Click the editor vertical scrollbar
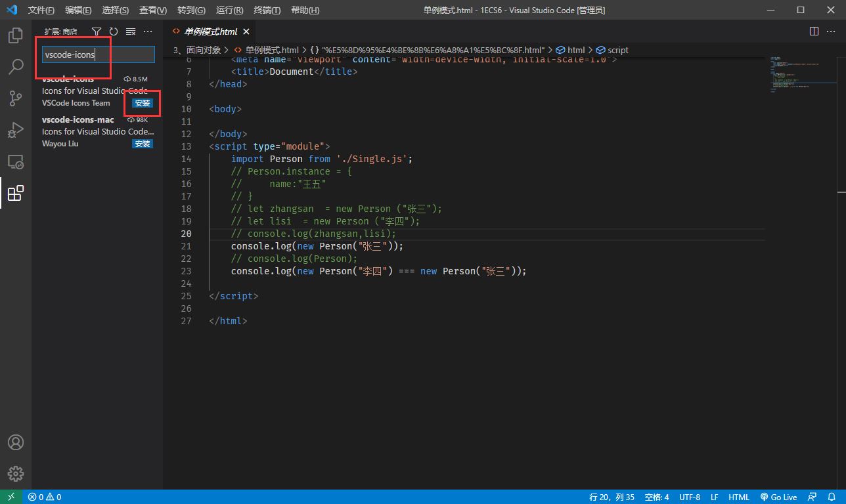The image size is (846, 504). point(841,272)
